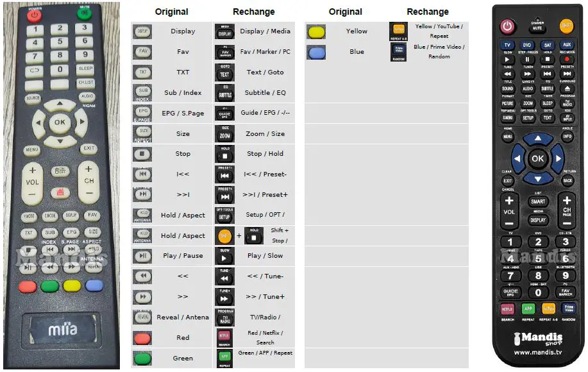Click the YouTube icon in the Yellow table row
This screenshot has width=588, height=372.
(x=398, y=30)
